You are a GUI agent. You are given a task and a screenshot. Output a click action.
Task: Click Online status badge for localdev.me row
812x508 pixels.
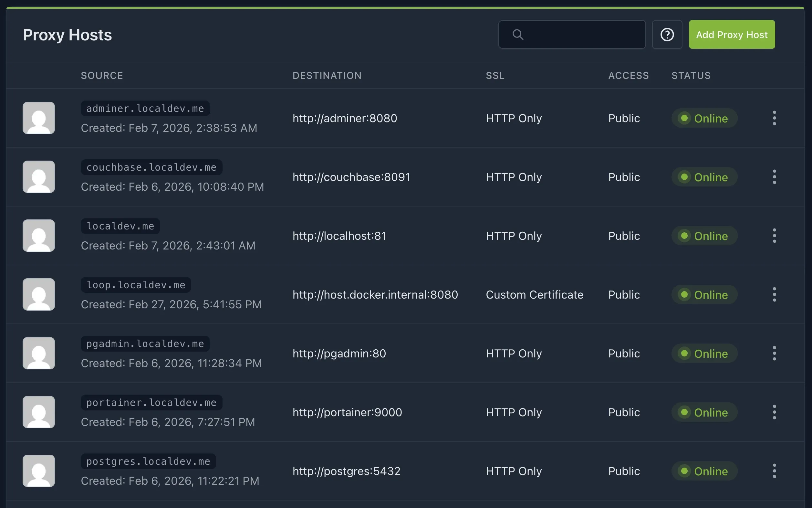(x=704, y=236)
